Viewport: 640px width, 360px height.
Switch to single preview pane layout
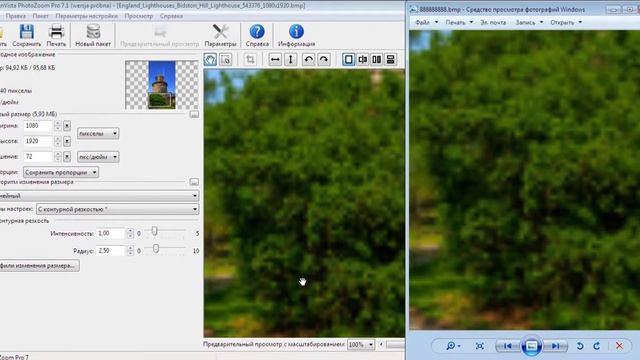[349, 60]
